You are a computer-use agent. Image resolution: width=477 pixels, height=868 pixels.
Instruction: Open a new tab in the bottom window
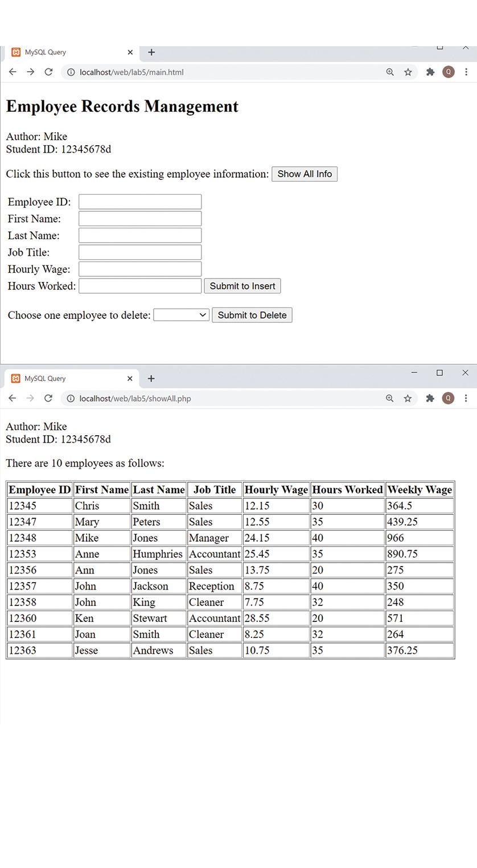(151, 378)
